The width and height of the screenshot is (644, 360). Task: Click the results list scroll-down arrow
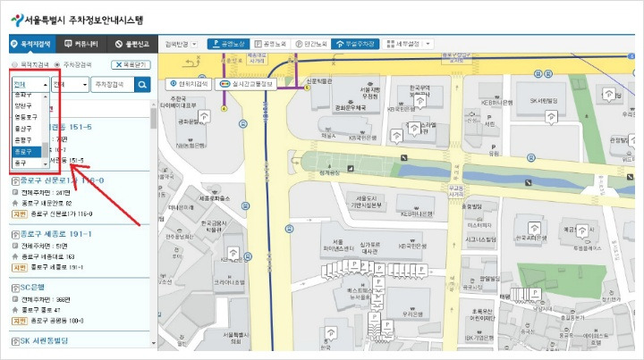(x=154, y=343)
